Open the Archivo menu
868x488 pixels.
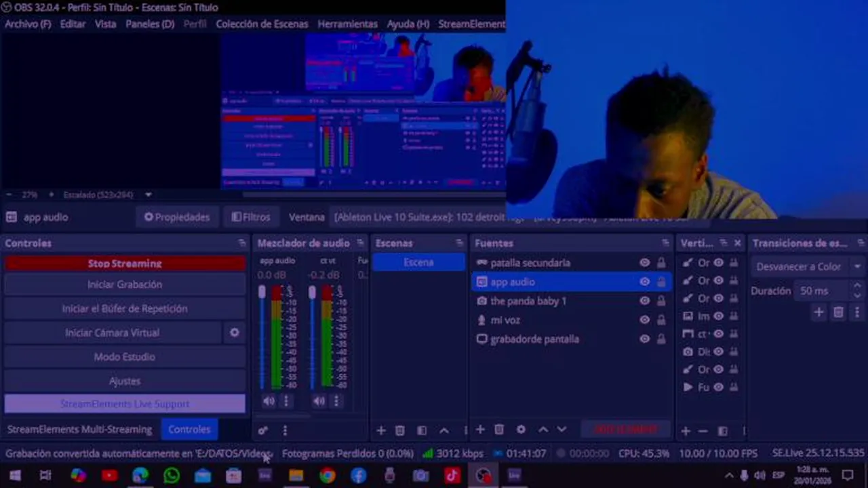(x=28, y=24)
